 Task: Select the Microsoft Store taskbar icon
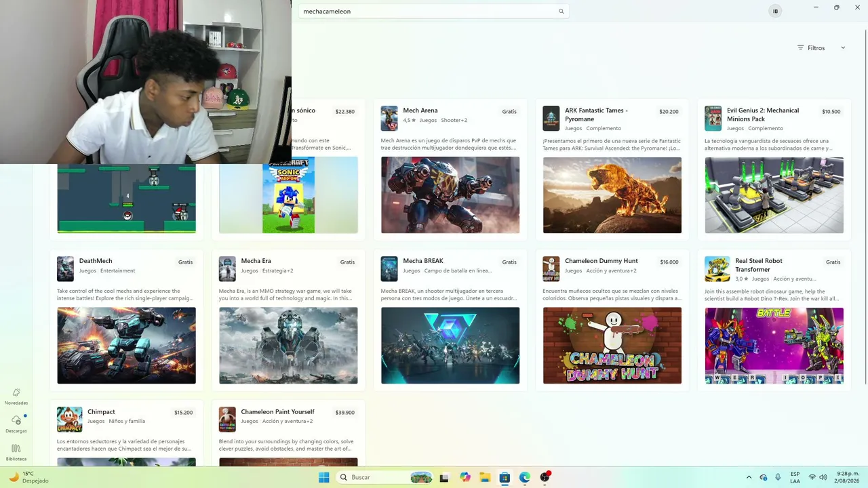click(x=505, y=477)
